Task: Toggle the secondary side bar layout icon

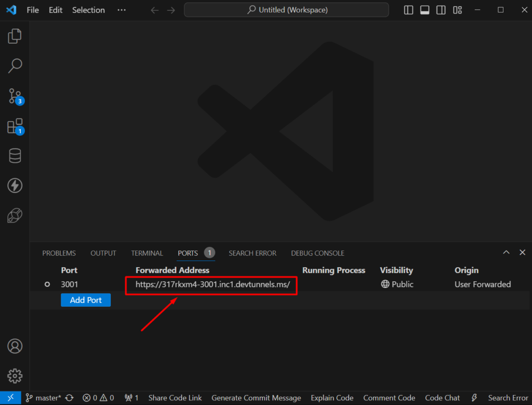Action: pyautogui.click(x=441, y=10)
